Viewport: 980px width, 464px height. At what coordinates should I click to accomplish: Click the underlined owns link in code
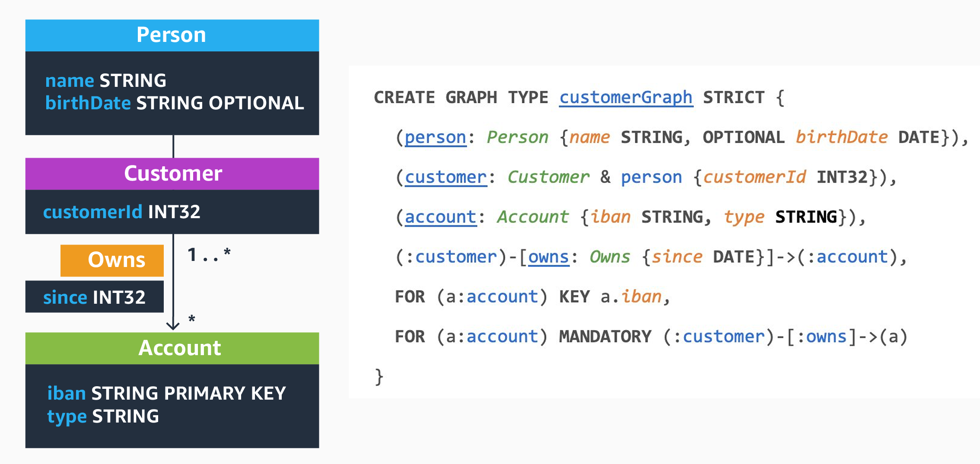(x=548, y=257)
